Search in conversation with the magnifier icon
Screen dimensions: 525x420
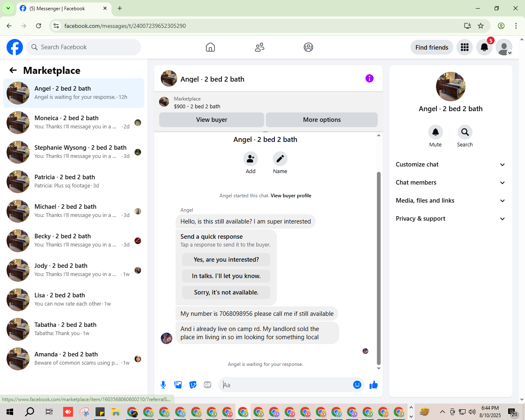click(465, 132)
